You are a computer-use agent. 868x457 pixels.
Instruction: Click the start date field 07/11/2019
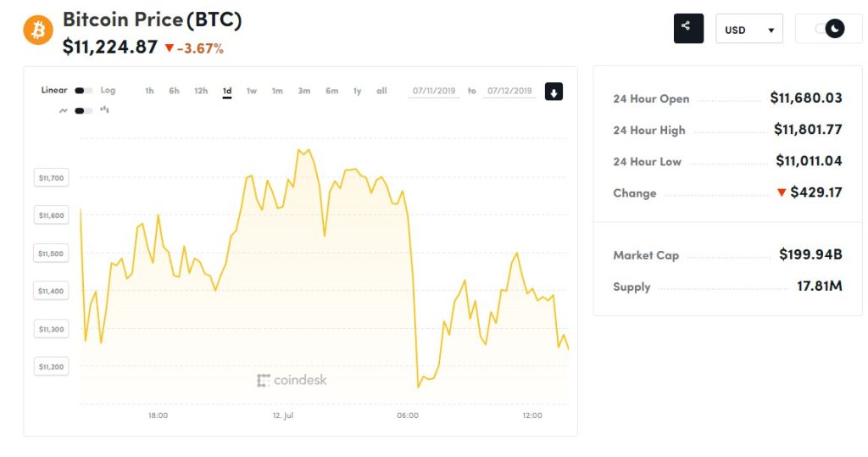[435, 91]
